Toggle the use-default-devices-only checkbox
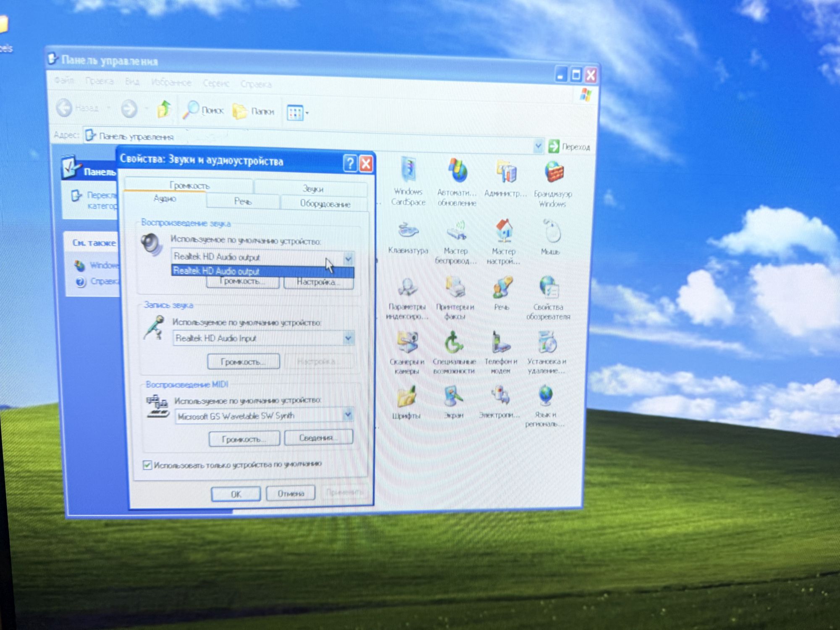This screenshot has height=630, width=840. pos(147,465)
